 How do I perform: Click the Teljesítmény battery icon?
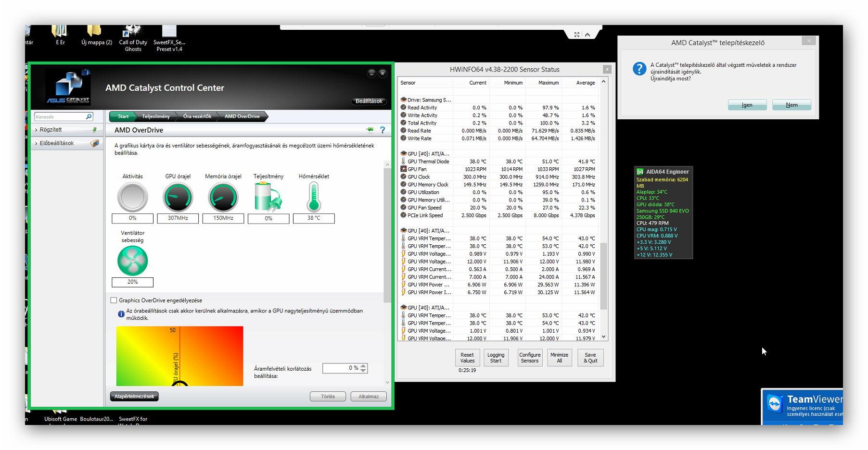tap(268, 197)
